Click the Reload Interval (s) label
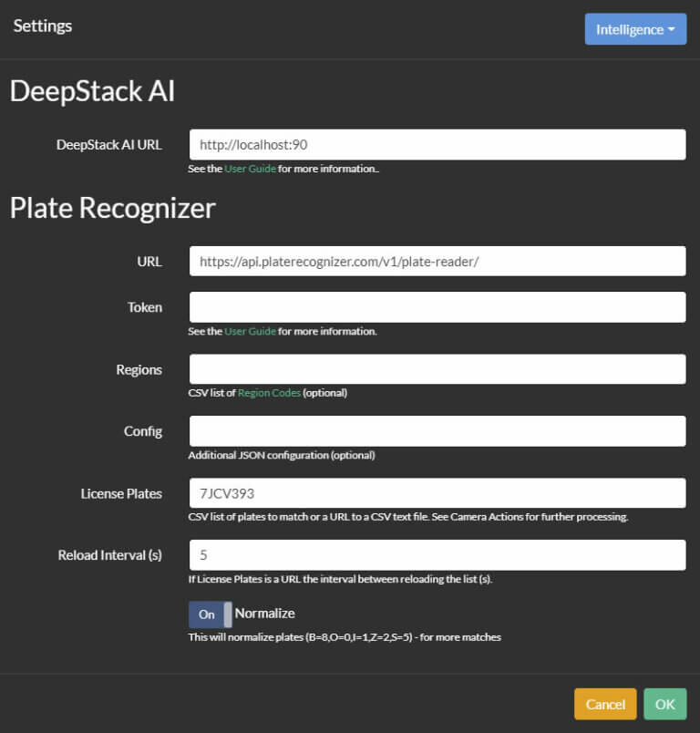 pos(109,555)
